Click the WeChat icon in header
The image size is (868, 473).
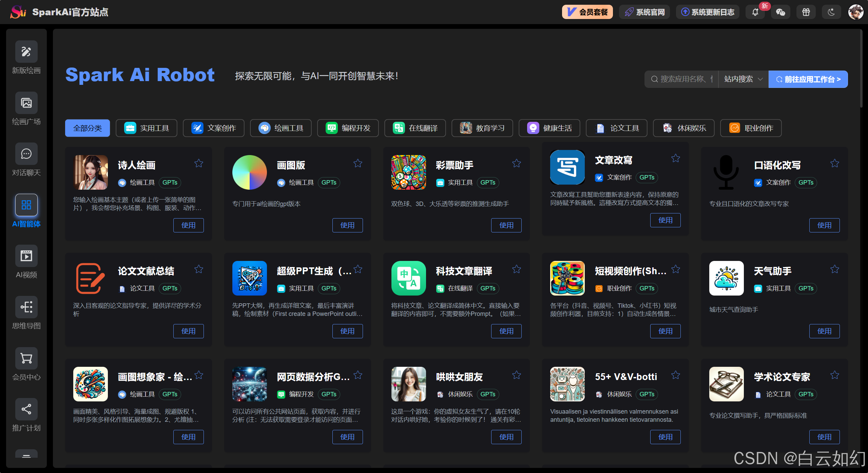(780, 12)
